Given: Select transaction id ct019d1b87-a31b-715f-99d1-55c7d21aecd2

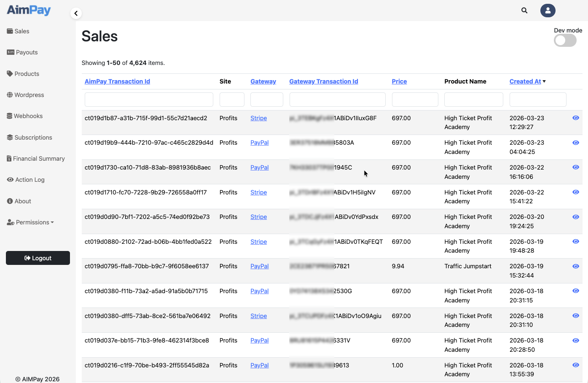Looking at the screenshot, I should 146,118.
